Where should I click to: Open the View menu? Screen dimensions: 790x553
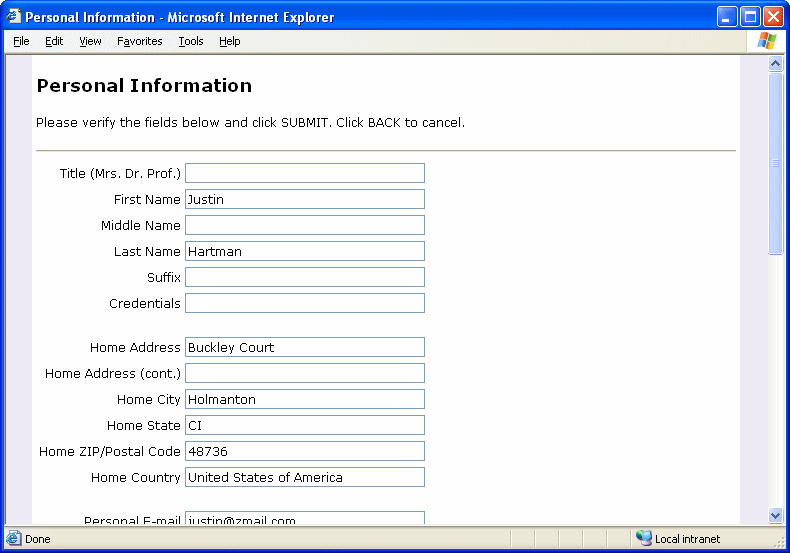coord(90,41)
